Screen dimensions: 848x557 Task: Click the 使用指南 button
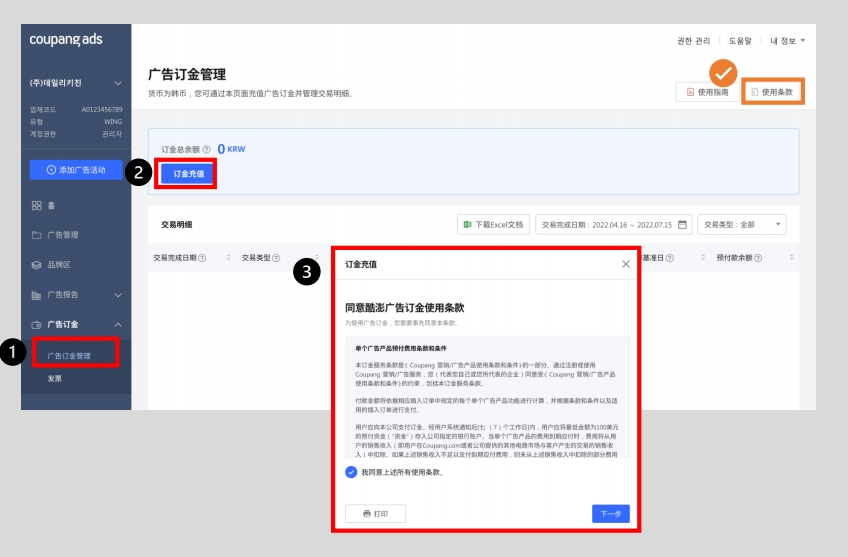pos(707,92)
